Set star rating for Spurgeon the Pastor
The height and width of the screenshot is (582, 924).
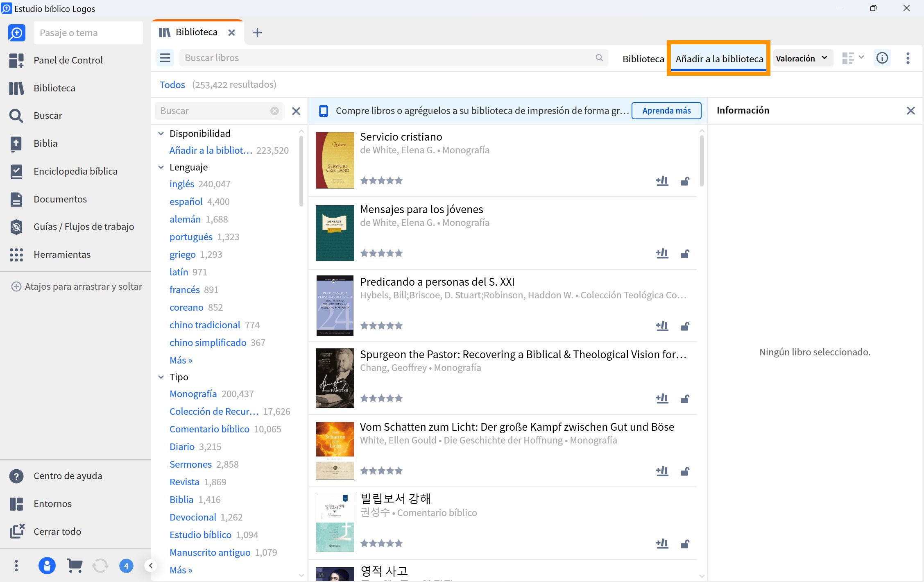click(x=381, y=398)
